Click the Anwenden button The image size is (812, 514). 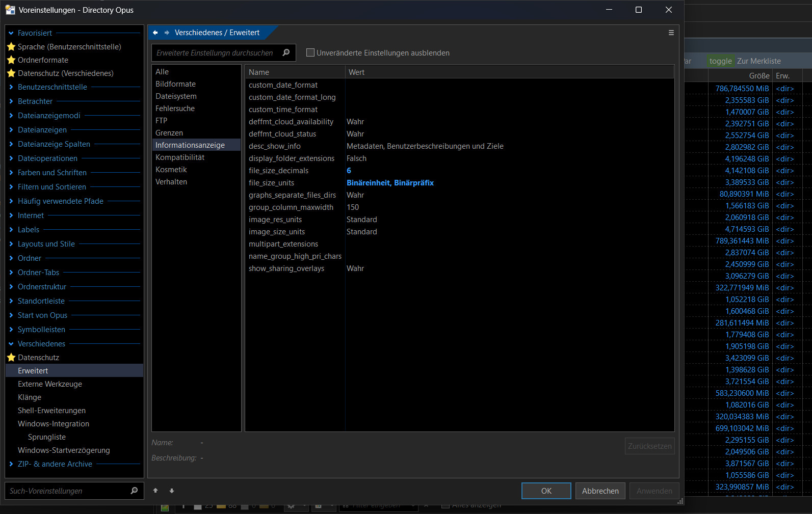click(654, 491)
